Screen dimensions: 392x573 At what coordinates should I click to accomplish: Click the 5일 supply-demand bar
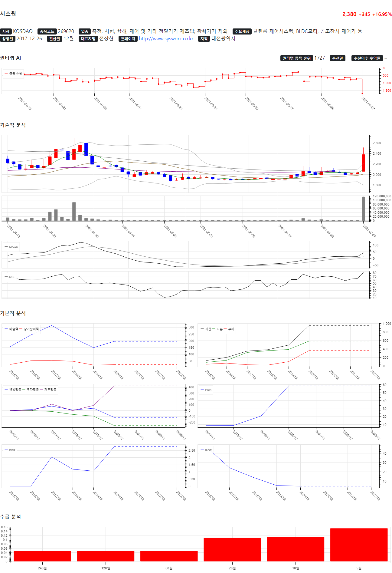click(x=359, y=545)
